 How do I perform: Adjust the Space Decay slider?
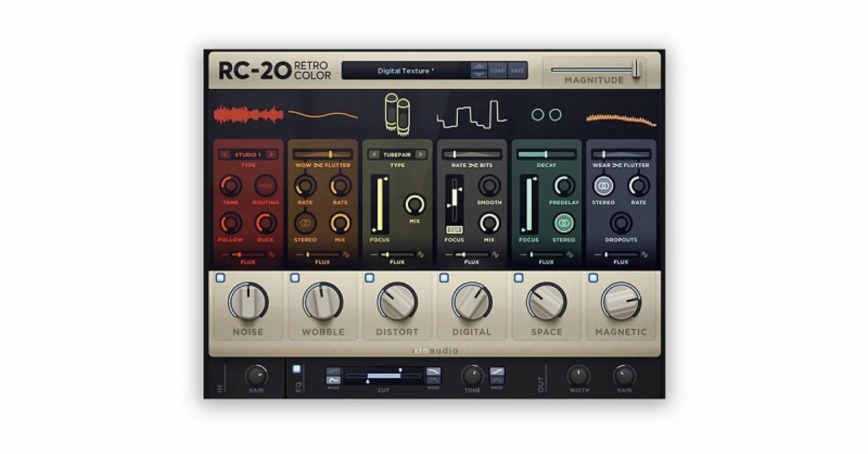[x=546, y=154]
